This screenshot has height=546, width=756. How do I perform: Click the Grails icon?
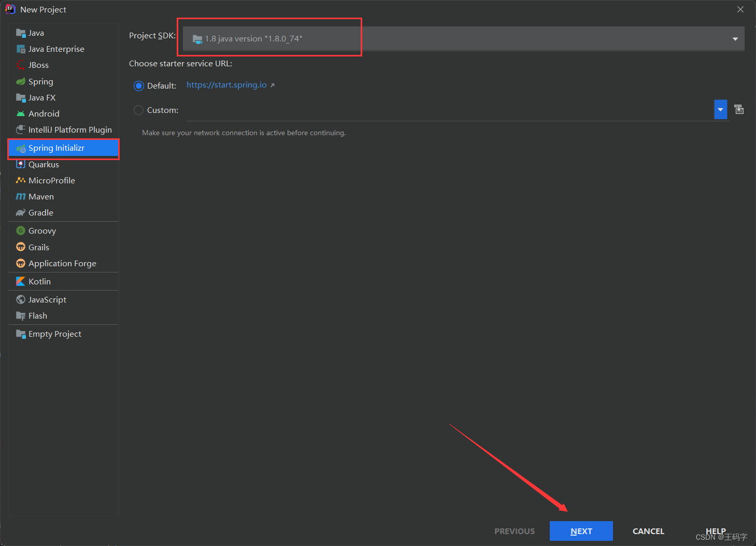point(21,247)
